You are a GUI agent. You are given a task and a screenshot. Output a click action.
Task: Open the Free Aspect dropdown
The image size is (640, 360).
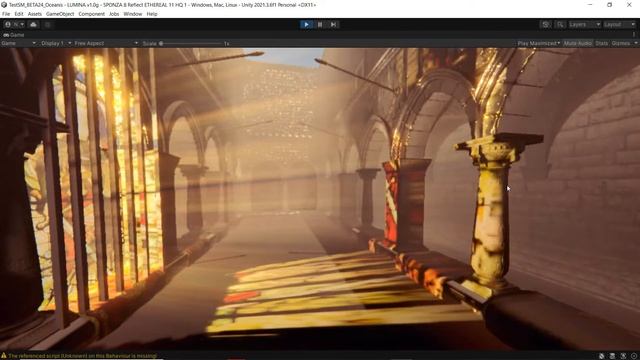click(106, 43)
